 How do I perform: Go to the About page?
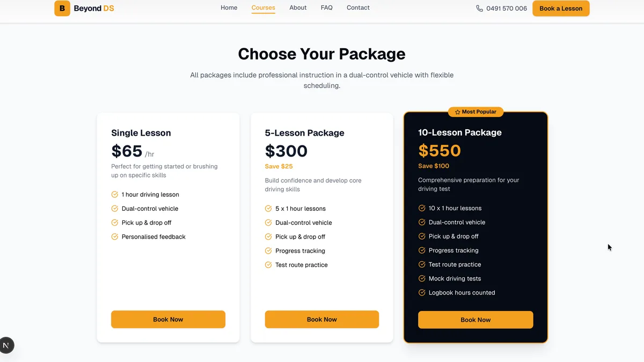click(298, 8)
